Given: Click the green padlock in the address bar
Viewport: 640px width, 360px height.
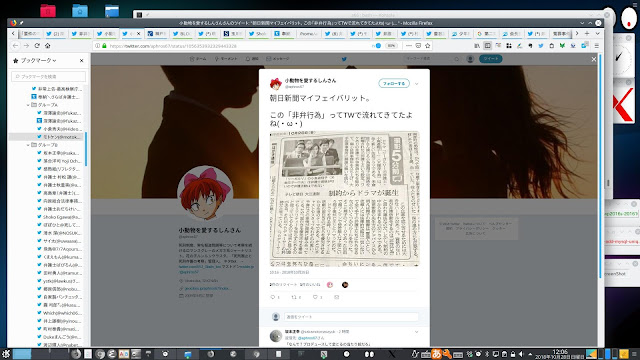Looking at the screenshot, I should tap(104, 46).
